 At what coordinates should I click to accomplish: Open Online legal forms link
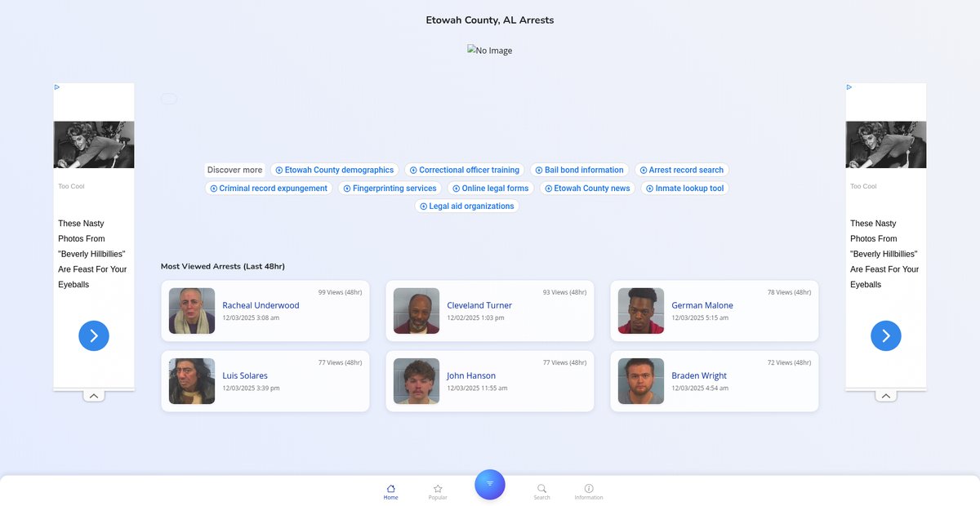[x=491, y=188]
